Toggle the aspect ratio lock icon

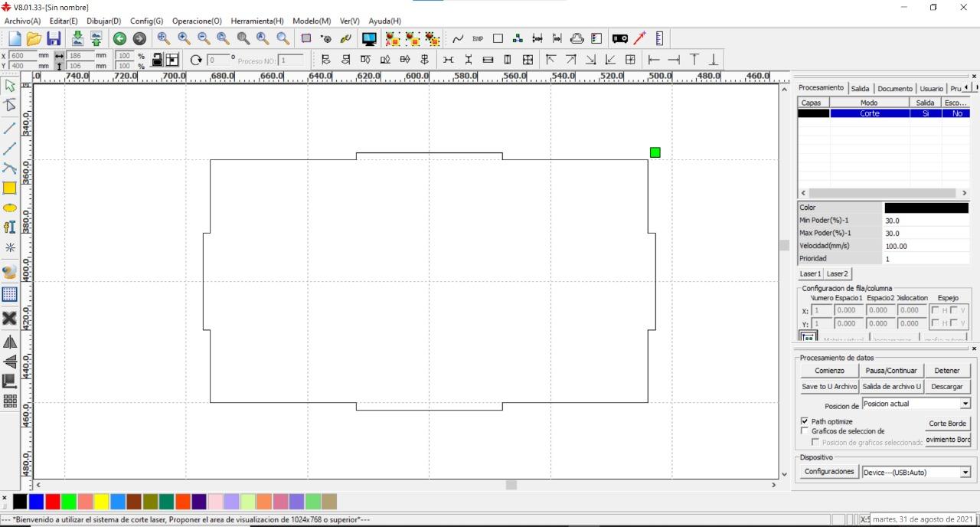point(157,60)
